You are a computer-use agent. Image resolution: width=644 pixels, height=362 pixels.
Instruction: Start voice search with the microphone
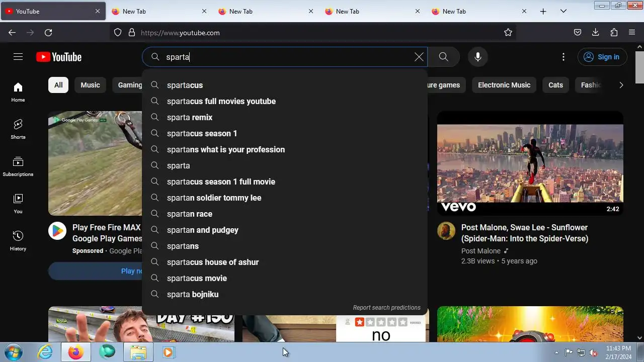click(478, 57)
